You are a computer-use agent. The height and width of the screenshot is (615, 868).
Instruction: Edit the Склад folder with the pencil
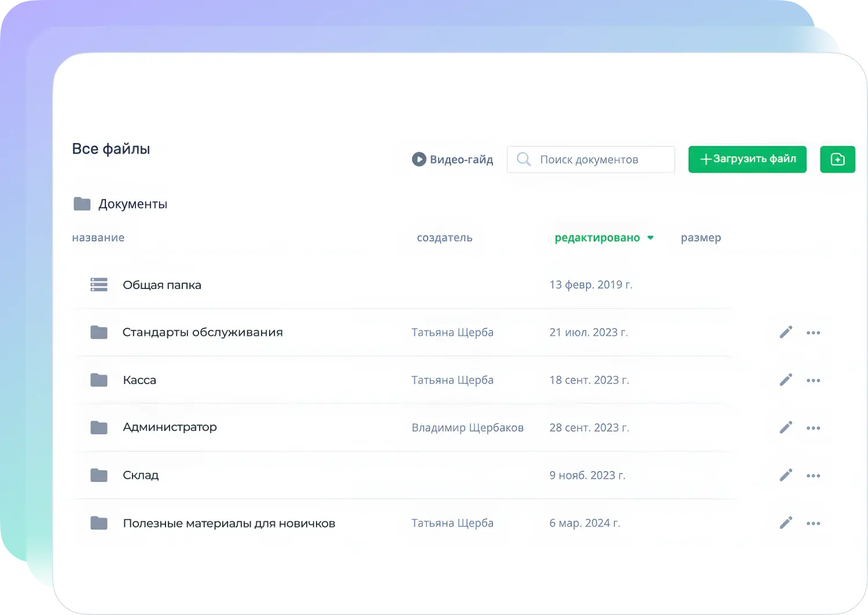point(786,475)
